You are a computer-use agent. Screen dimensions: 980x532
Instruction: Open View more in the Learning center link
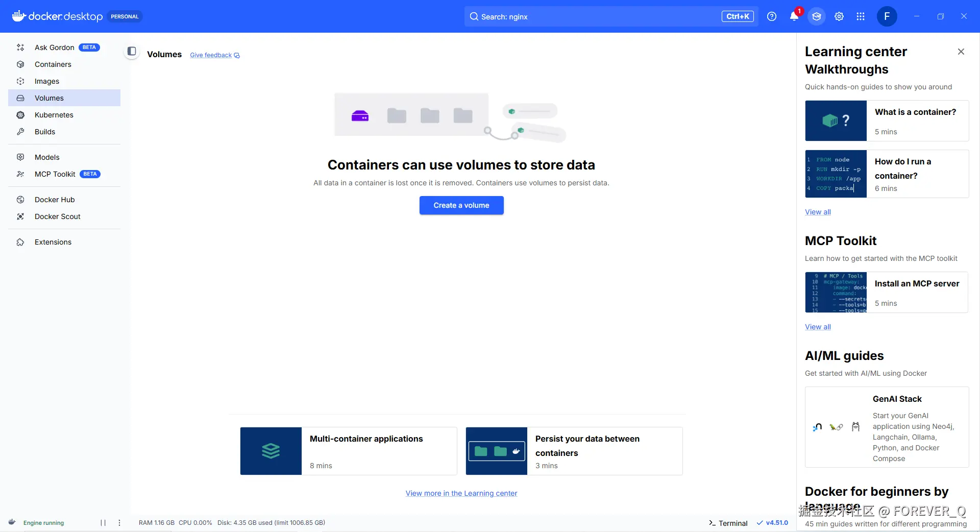pos(461,493)
